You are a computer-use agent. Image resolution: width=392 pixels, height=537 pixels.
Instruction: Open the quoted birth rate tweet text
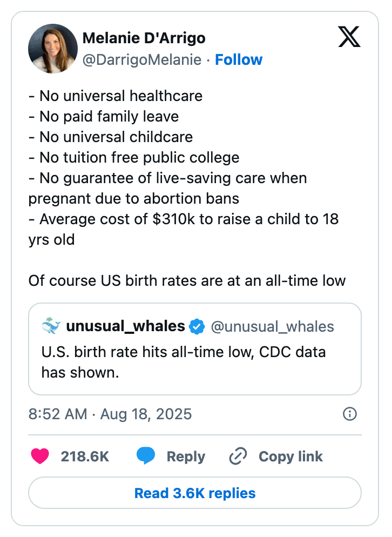pos(184,362)
